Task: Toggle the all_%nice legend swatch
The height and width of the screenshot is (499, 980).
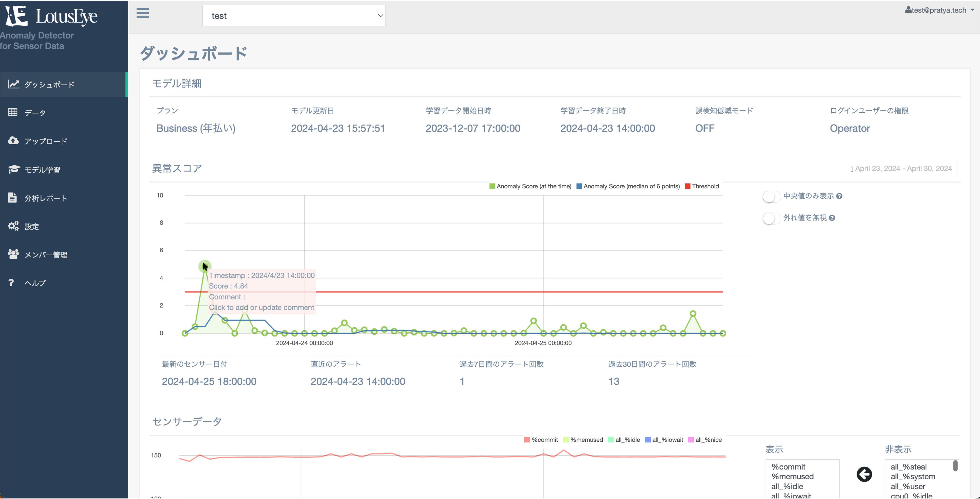Action: tap(691, 440)
